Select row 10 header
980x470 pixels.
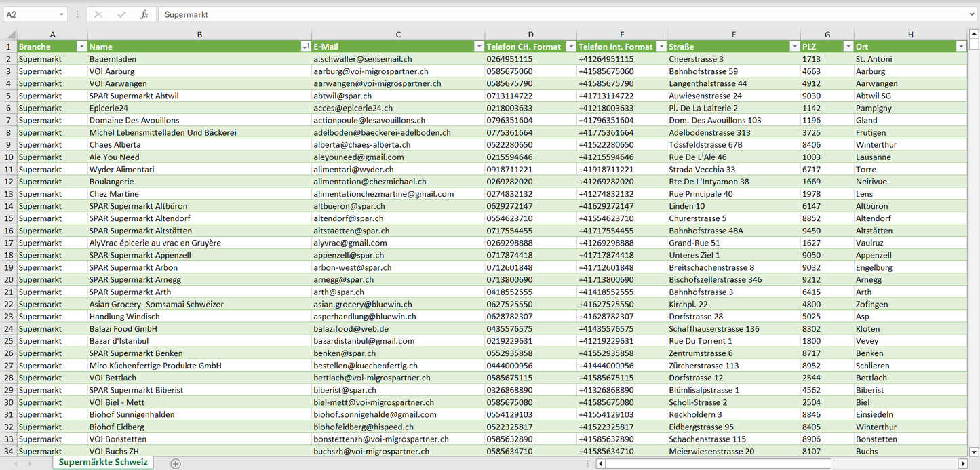click(x=8, y=157)
